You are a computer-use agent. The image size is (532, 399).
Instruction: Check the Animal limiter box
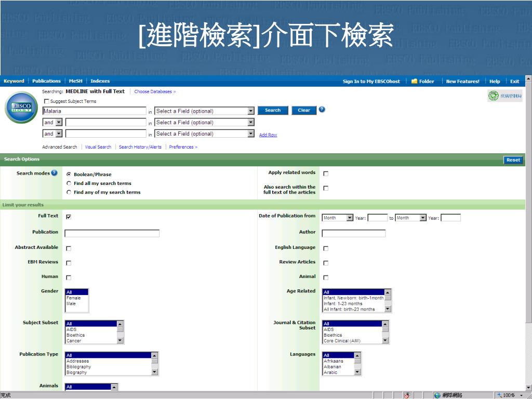pos(326,277)
